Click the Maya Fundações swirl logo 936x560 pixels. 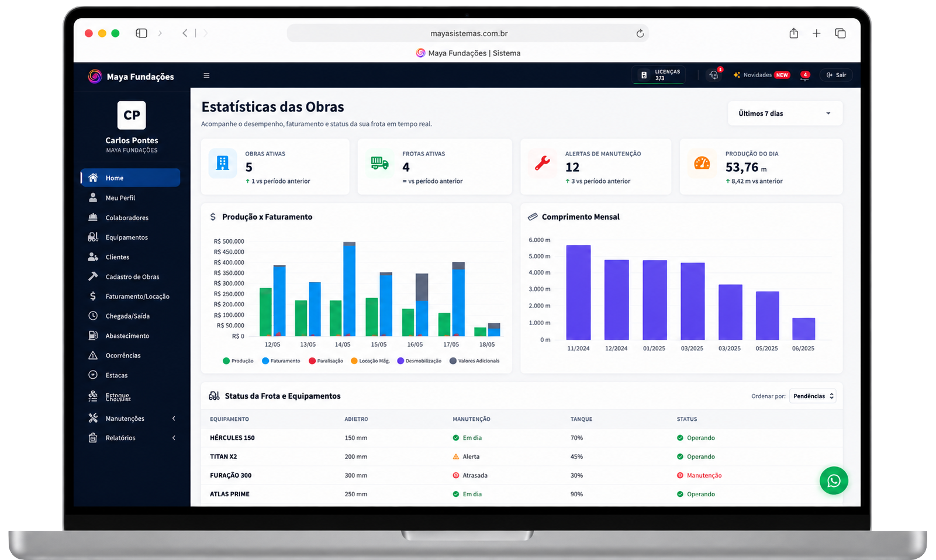pos(95,76)
